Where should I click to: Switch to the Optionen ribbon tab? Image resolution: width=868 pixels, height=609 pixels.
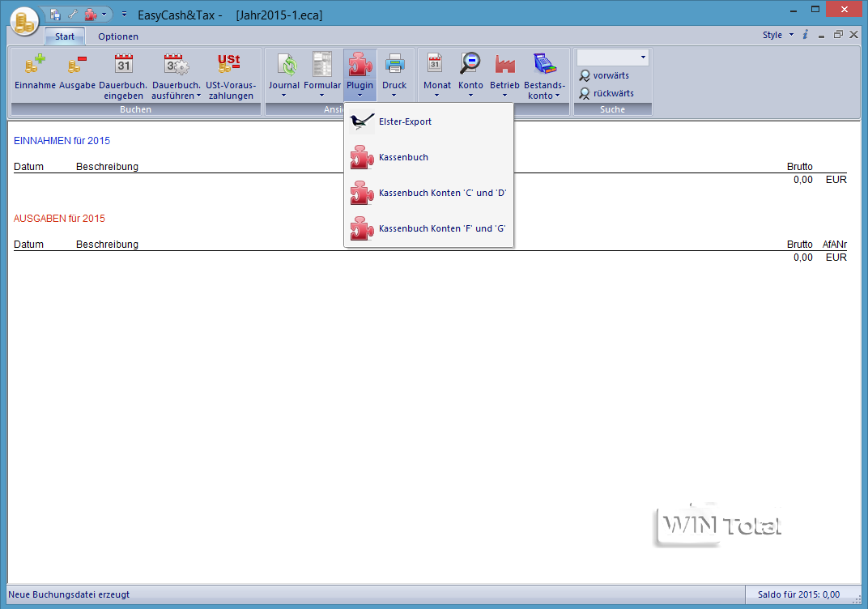pos(118,36)
